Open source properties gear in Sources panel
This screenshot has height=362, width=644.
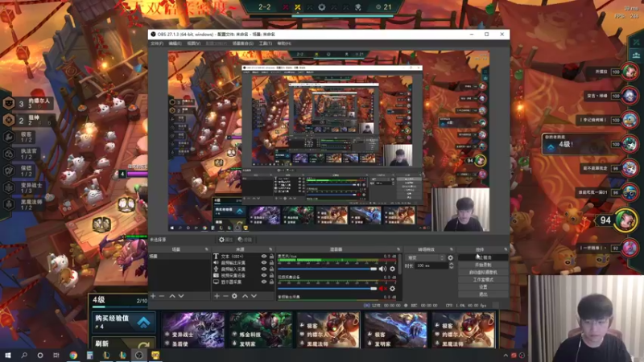[234, 296]
